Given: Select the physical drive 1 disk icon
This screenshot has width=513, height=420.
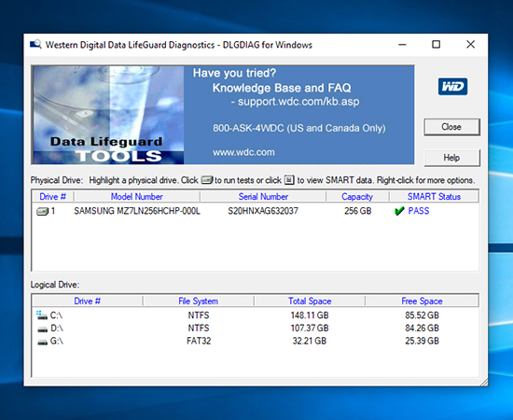Looking at the screenshot, I should (x=42, y=212).
